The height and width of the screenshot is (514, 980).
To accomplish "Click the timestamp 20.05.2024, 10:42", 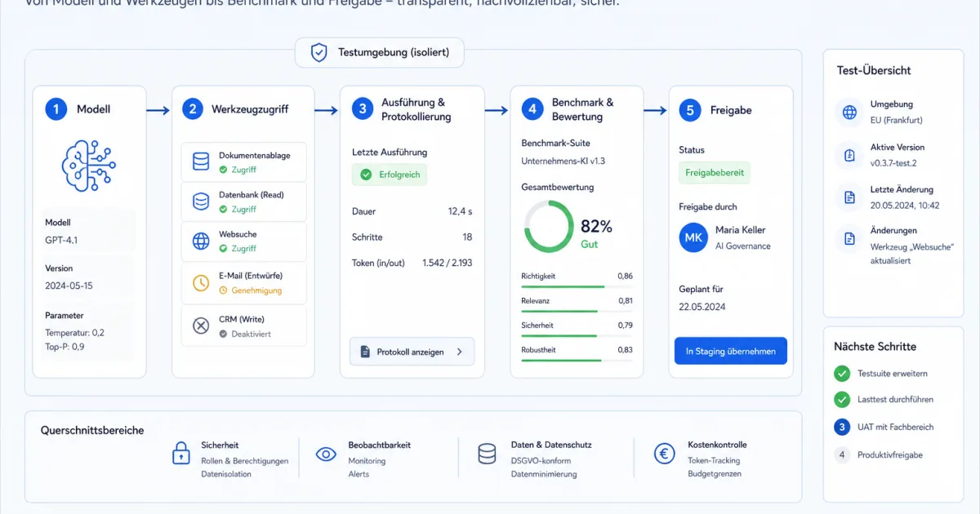I will pos(905,206).
